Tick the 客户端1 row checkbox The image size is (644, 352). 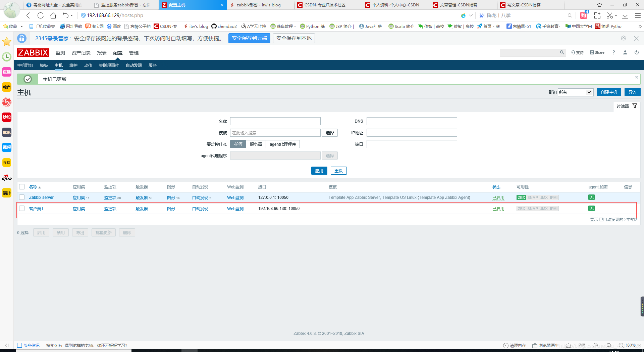22,208
